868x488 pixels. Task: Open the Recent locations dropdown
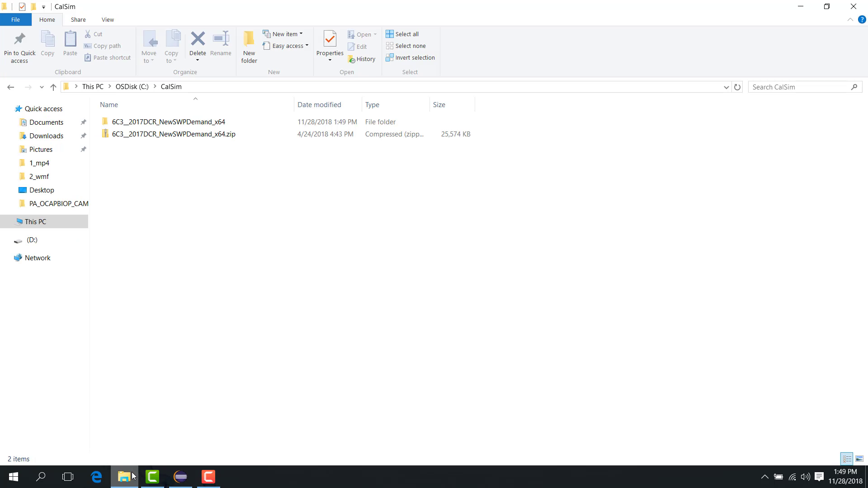pyautogui.click(x=42, y=87)
